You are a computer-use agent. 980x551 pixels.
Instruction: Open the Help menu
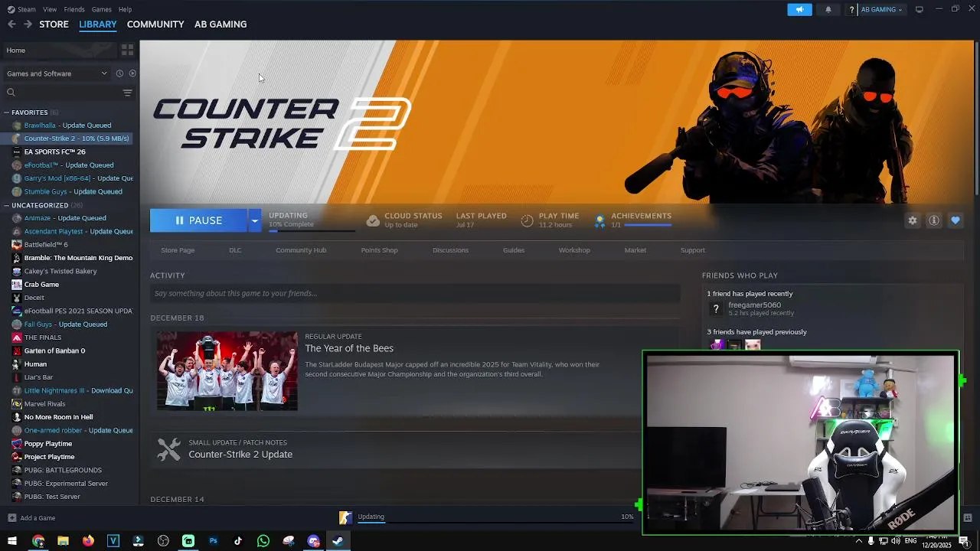(125, 9)
